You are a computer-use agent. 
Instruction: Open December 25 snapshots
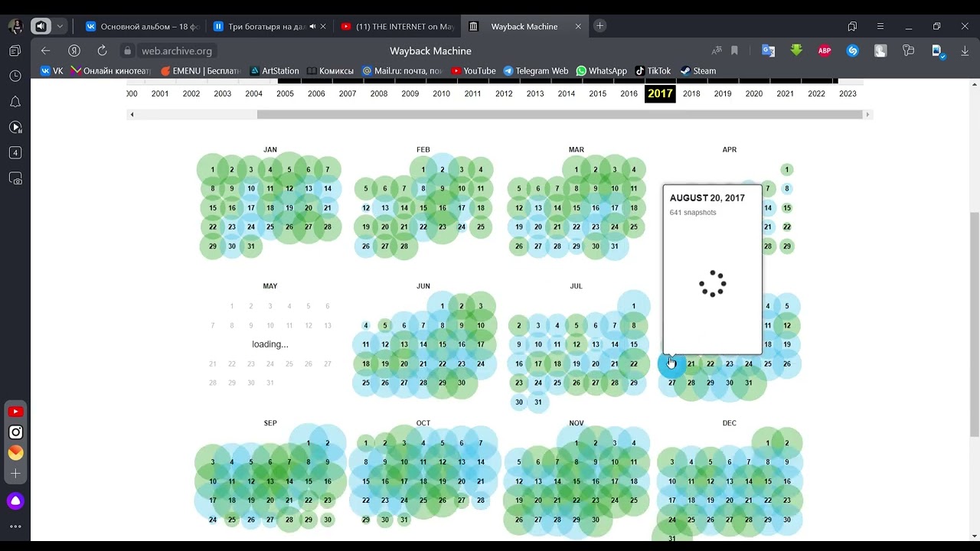[x=691, y=520]
